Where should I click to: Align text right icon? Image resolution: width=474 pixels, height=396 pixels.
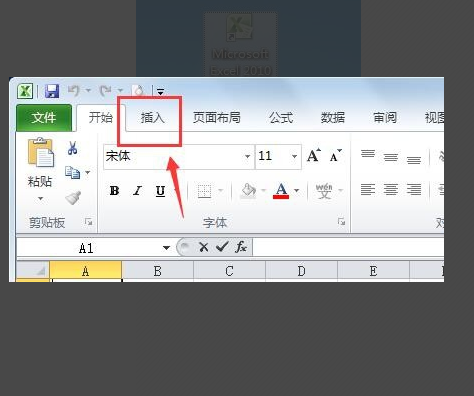(414, 190)
